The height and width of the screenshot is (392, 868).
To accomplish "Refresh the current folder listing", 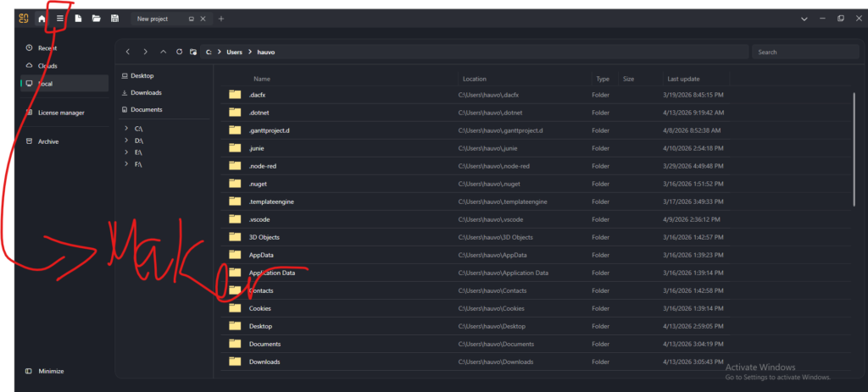I will point(179,52).
